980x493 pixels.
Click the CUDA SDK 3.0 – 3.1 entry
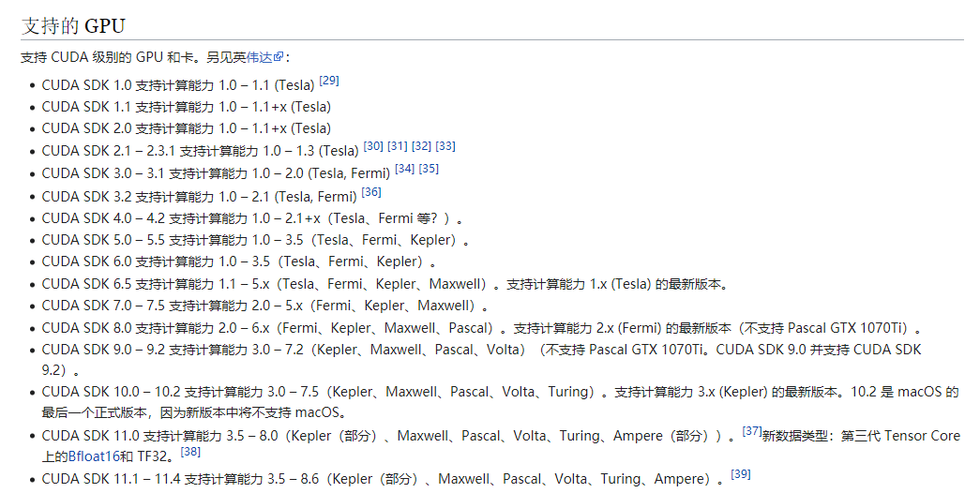point(240,172)
